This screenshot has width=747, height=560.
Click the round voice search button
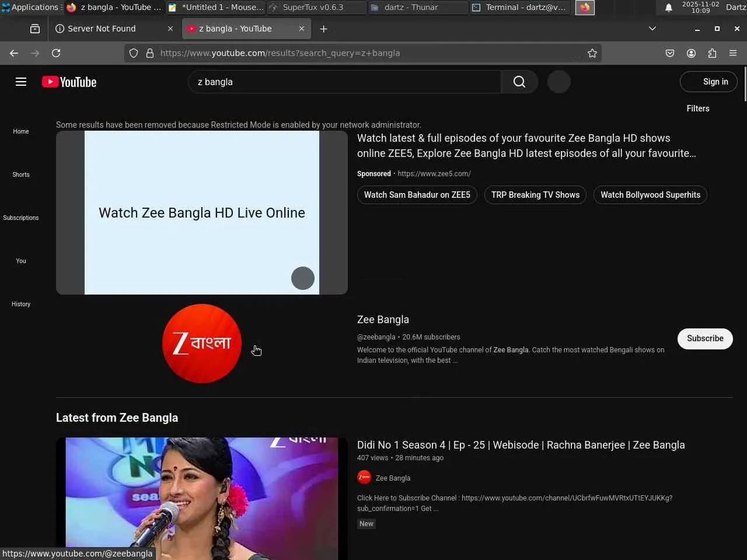point(558,82)
